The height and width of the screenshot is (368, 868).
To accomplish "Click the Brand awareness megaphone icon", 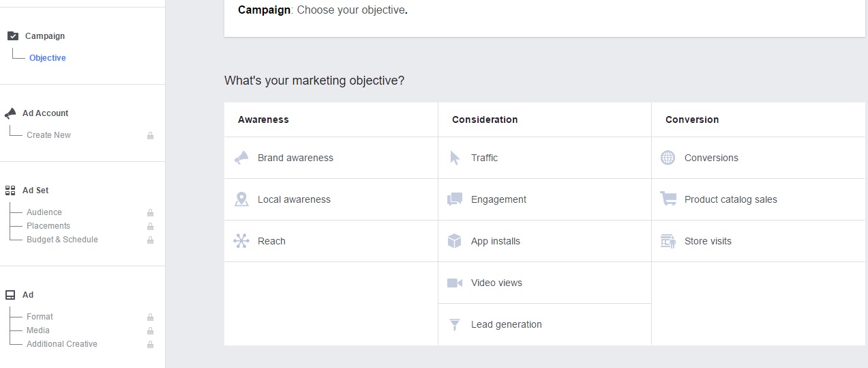I will point(241,158).
